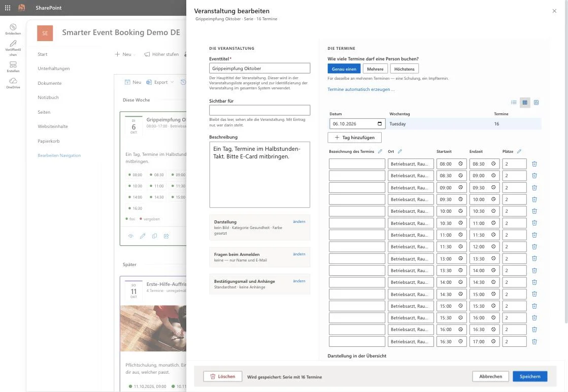Click Abbrechen to discard the changes
568x392 pixels.
coord(490,376)
